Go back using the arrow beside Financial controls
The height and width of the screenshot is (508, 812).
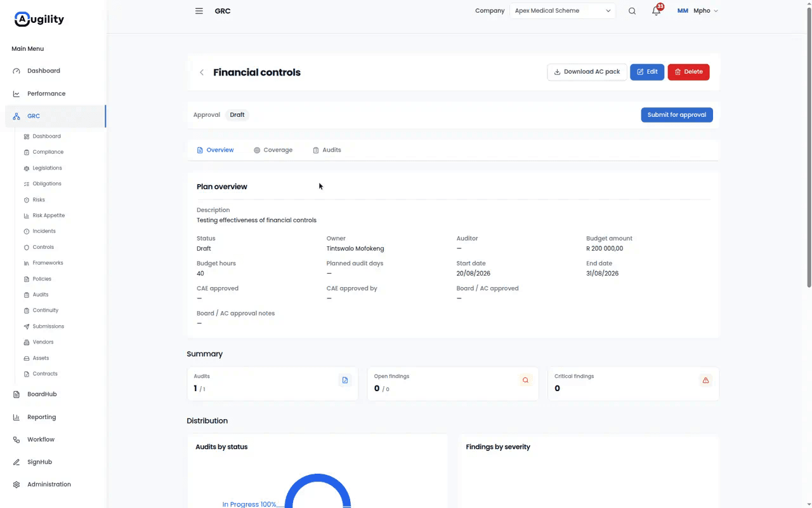pos(202,72)
